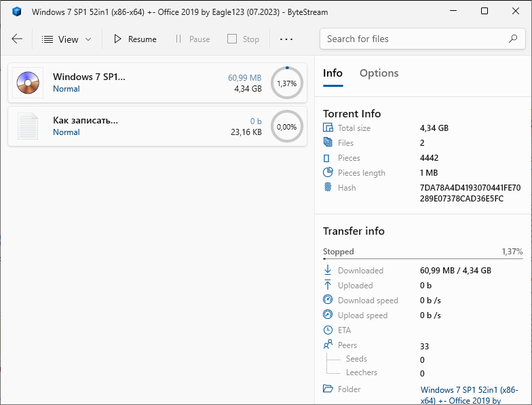Click the Stopped transfer progress bar
Image resolution: width=532 pixels, height=405 pixels.
coord(423,259)
